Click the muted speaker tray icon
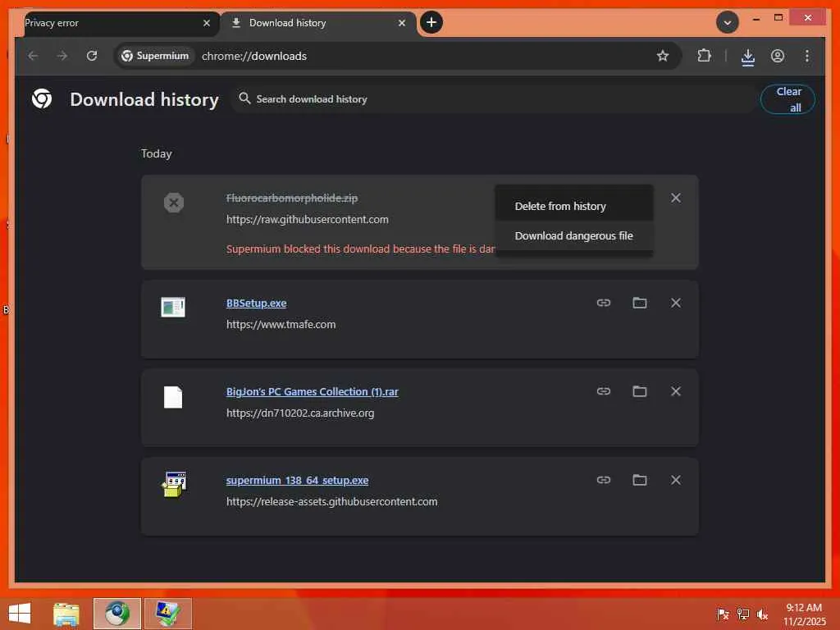 coord(762,614)
